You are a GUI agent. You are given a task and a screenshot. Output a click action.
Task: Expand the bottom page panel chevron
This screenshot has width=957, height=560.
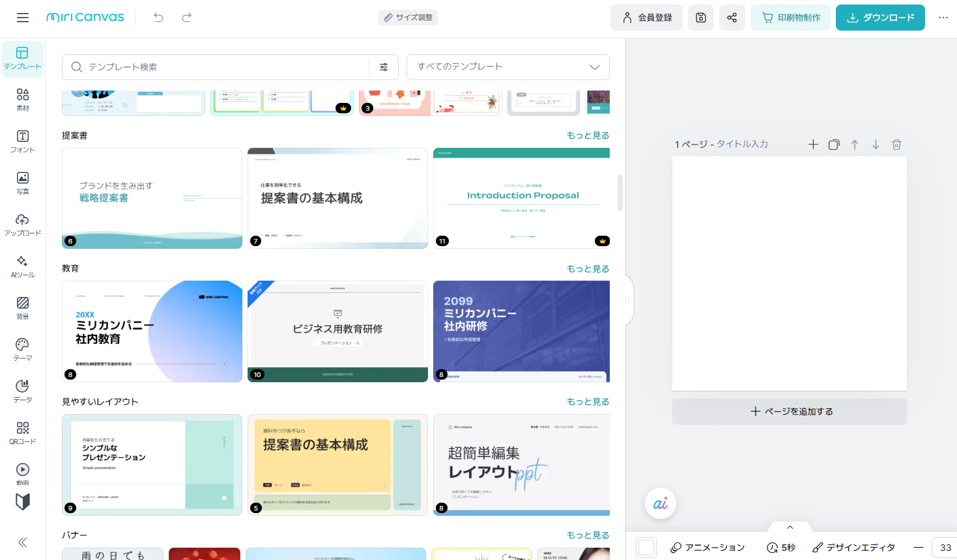click(x=790, y=527)
